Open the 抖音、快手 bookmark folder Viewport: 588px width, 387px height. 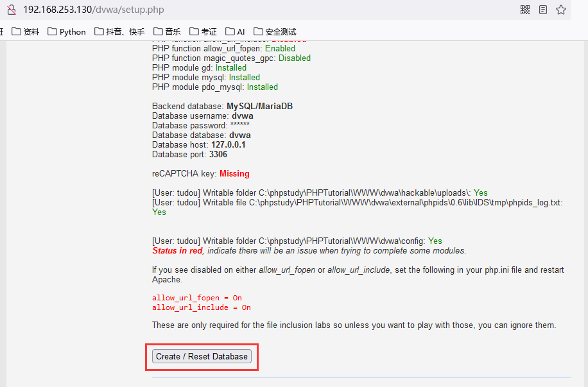click(119, 32)
